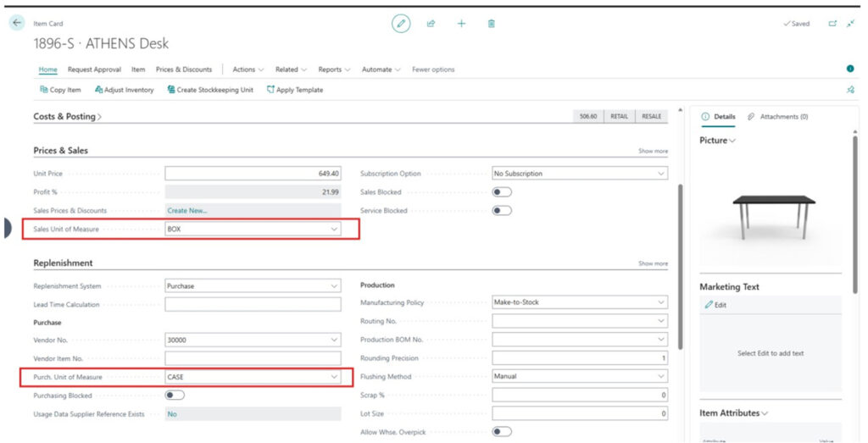
Task: Click the plus icon to create new item
Action: pyautogui.click(x=461, y=24)
